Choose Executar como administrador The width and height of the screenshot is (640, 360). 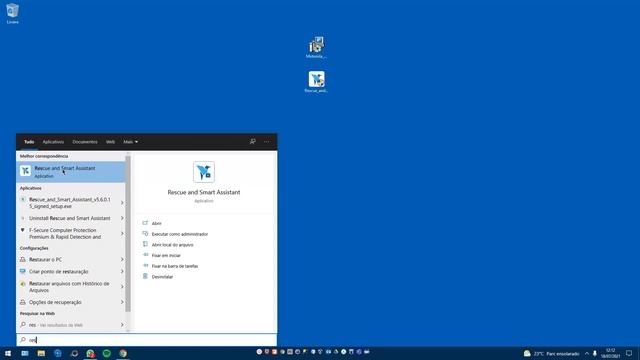pos(180,234)
